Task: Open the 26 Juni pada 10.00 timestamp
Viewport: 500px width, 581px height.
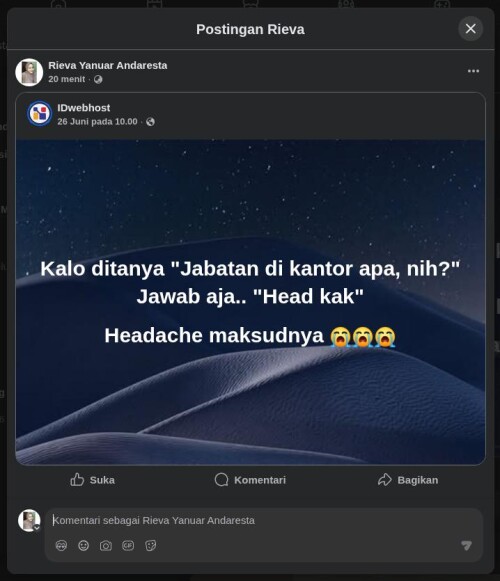Action: 97,122
